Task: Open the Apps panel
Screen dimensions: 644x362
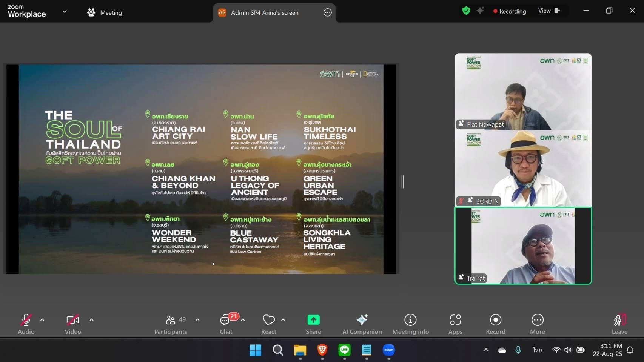Action: 455,324
